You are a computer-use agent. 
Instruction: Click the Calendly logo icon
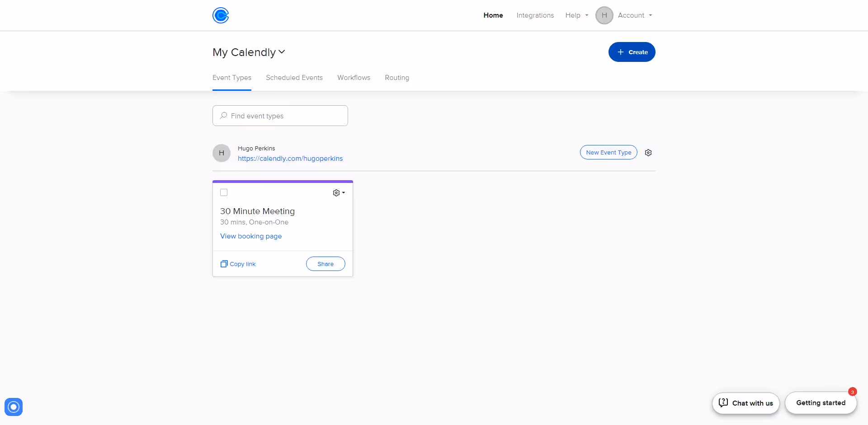coord(221,15)
